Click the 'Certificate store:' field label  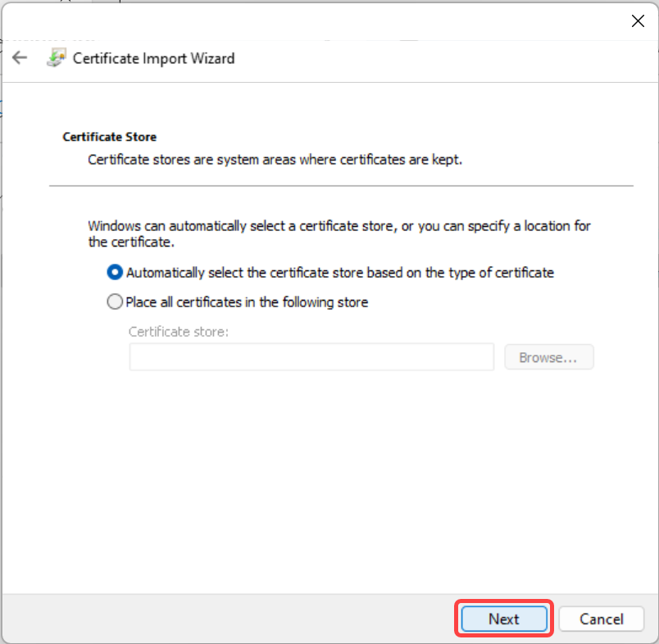[x=179, y=332]
